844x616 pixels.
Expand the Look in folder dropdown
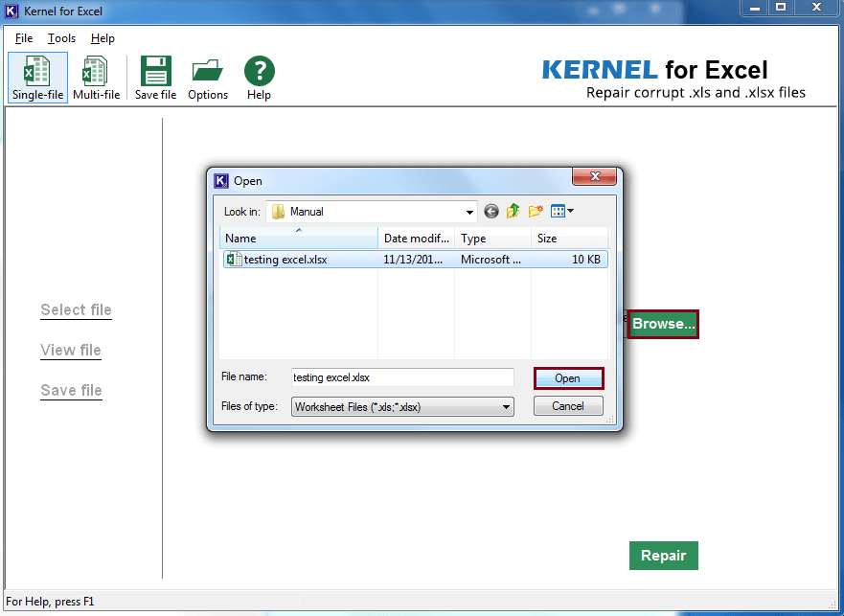pos(469,212)
